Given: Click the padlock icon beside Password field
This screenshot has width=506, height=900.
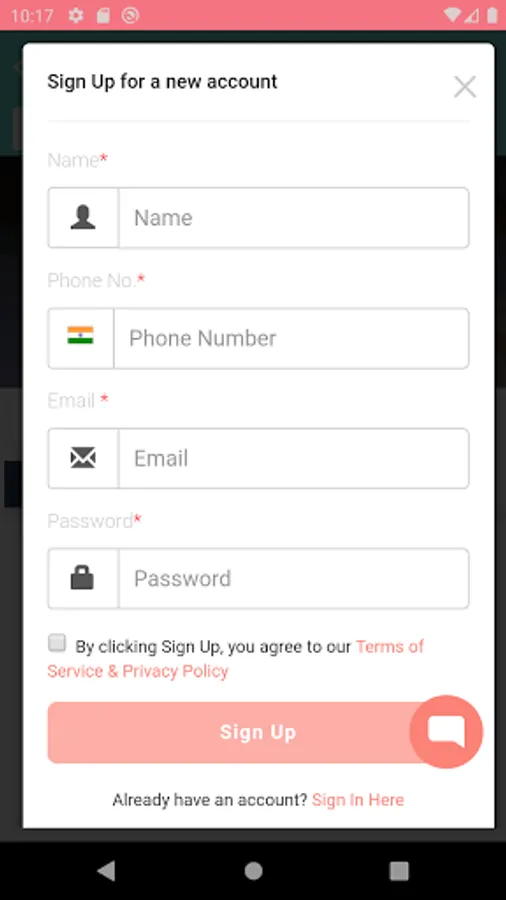Looking at the screenshot, I should pyautogui.click(x=82, y=578).
